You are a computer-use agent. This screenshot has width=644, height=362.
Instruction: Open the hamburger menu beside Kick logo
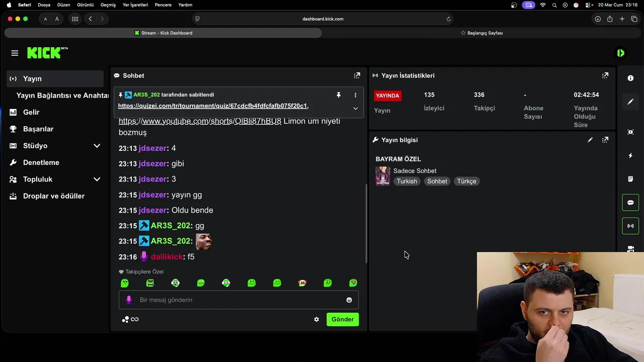tap(15, 53)
